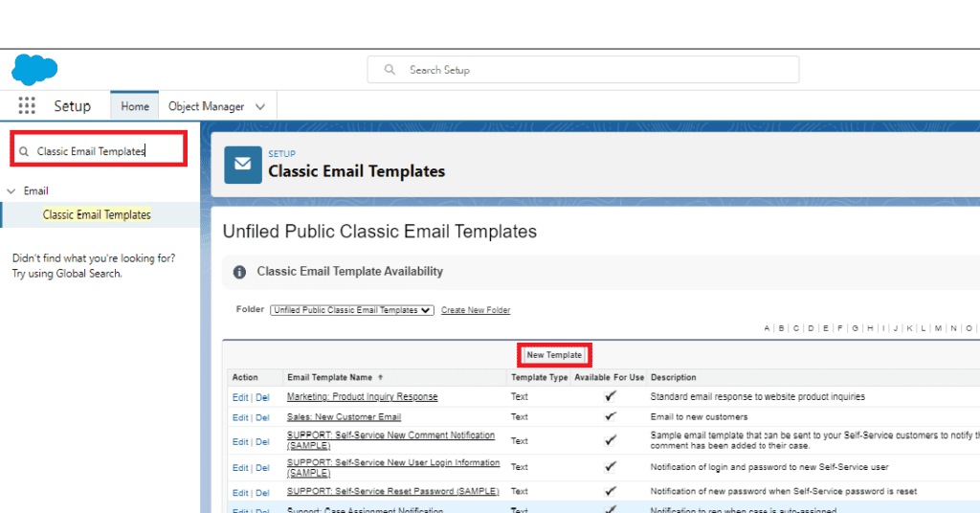Edit Self-Service Reset Password row
This screenshot has height=513, width=980.
pos(240,493)
